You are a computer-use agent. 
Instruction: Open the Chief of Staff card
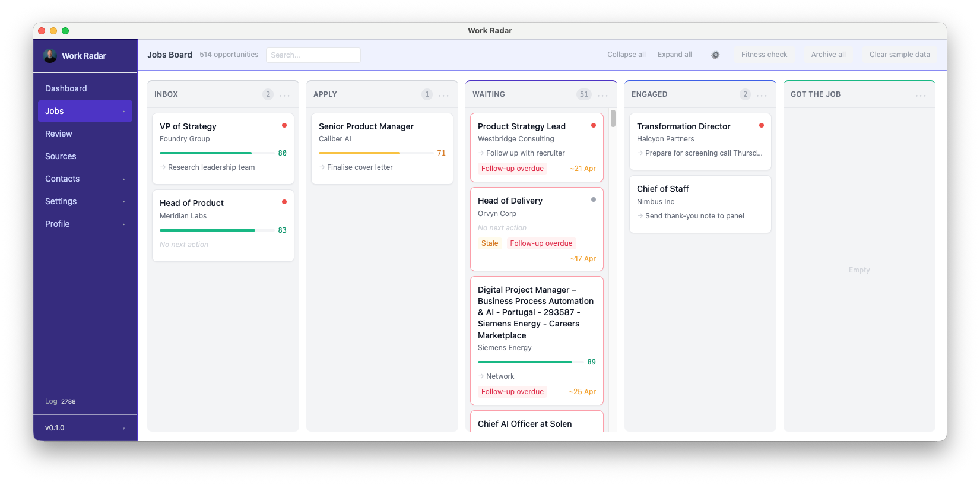(x=700, y=204)
